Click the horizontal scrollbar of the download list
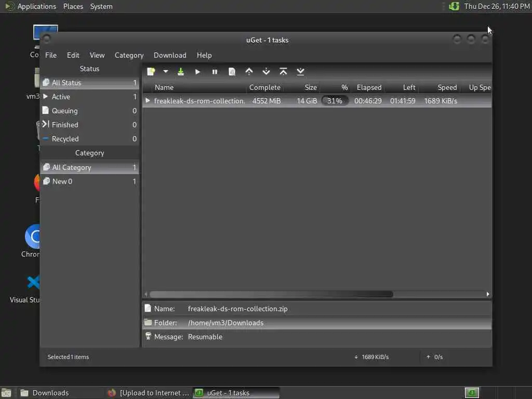The height and width of the screenshot is (399, 532). coord(271,294)
